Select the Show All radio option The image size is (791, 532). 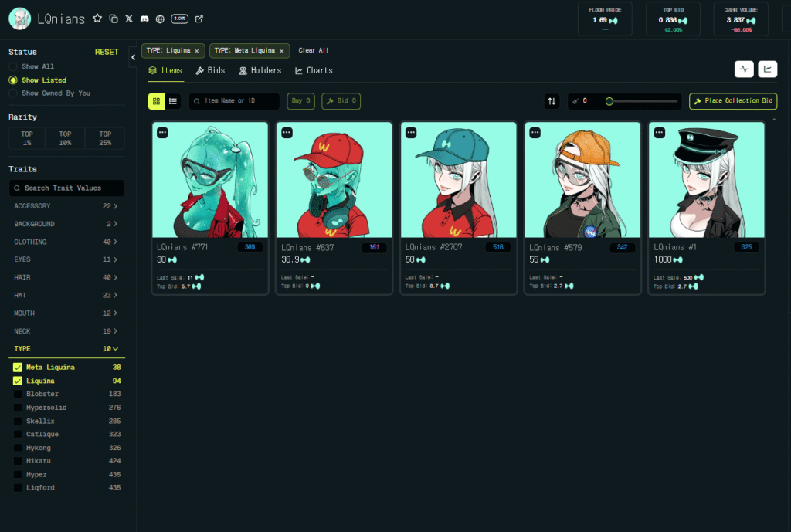coord(13,67)
